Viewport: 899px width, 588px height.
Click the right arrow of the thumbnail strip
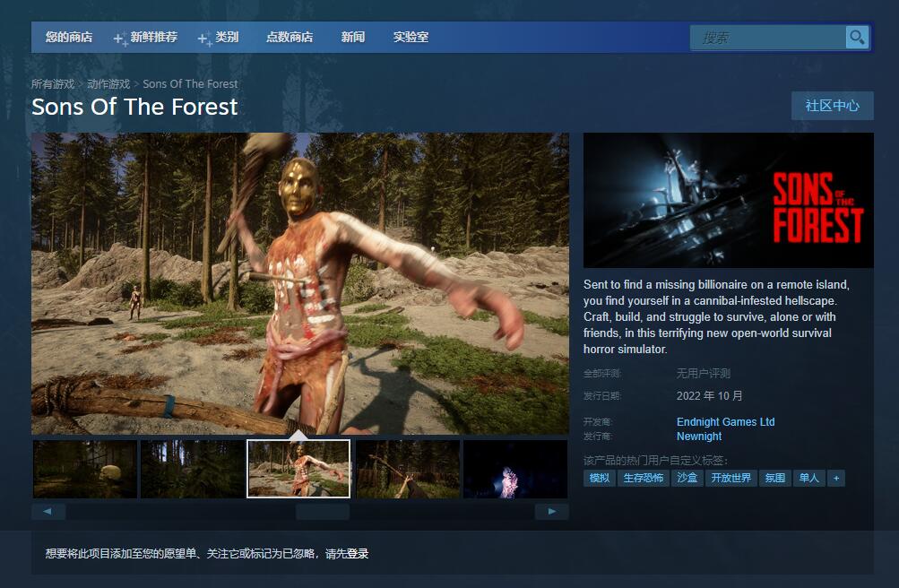point(551,511)
